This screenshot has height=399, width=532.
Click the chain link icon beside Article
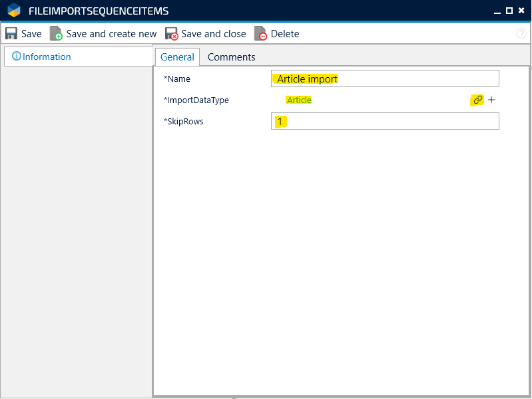pos(477,100)
